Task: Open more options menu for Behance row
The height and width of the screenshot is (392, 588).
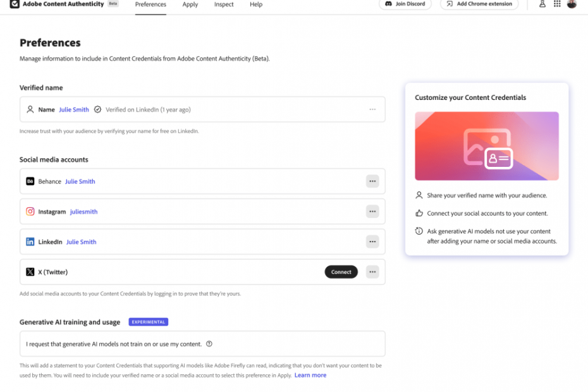Action: [x=372, y=181]
